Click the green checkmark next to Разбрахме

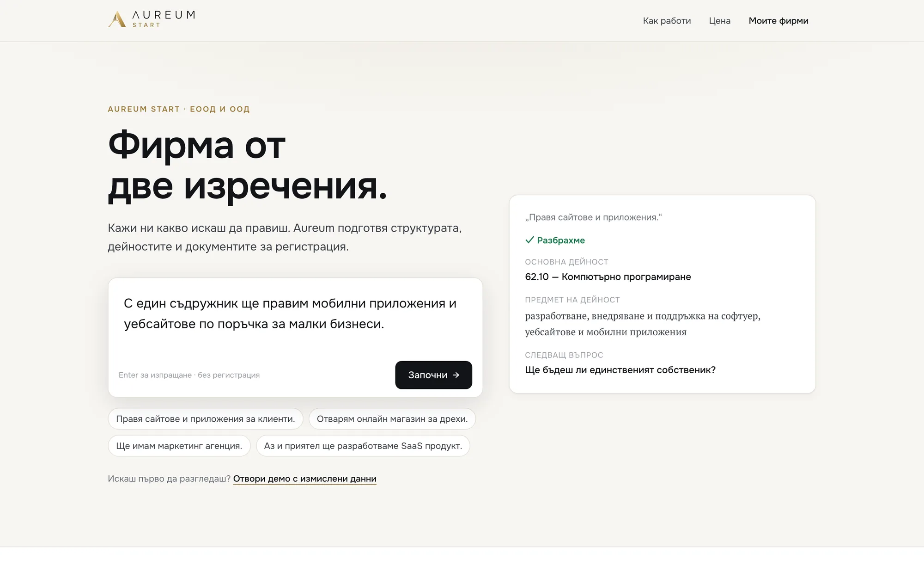tap(529, 240)
